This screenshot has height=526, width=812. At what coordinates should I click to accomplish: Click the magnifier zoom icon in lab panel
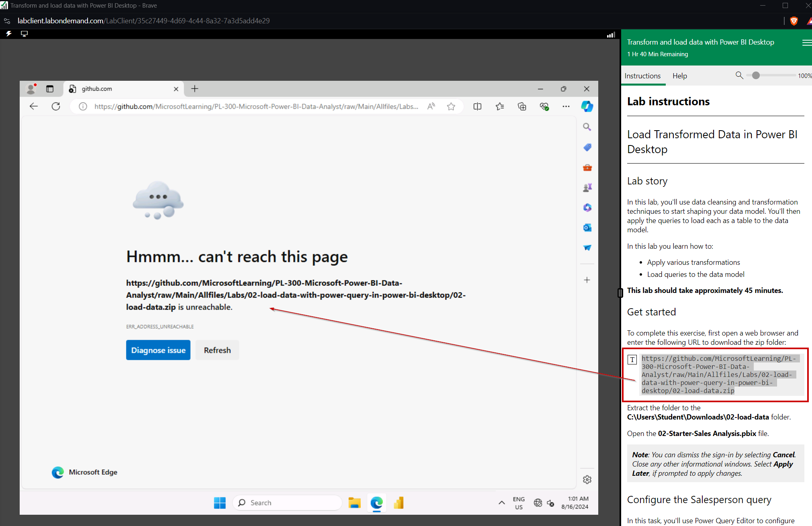(739, 75)
